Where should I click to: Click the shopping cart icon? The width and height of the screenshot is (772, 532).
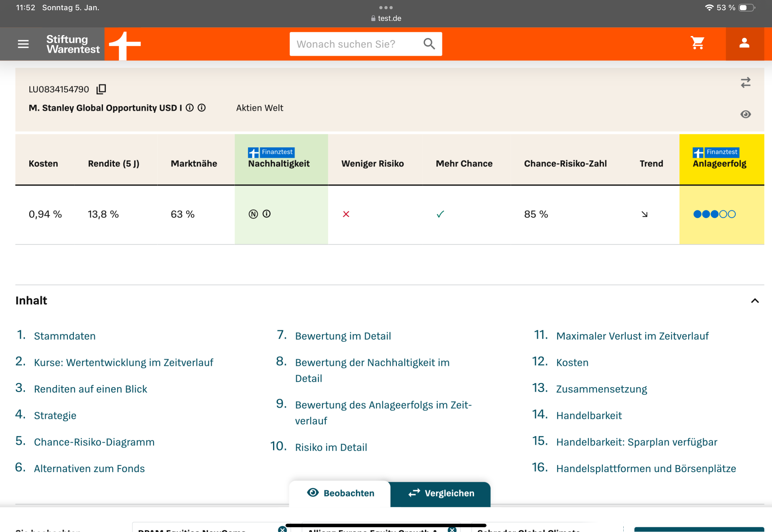tap(697, 43)
